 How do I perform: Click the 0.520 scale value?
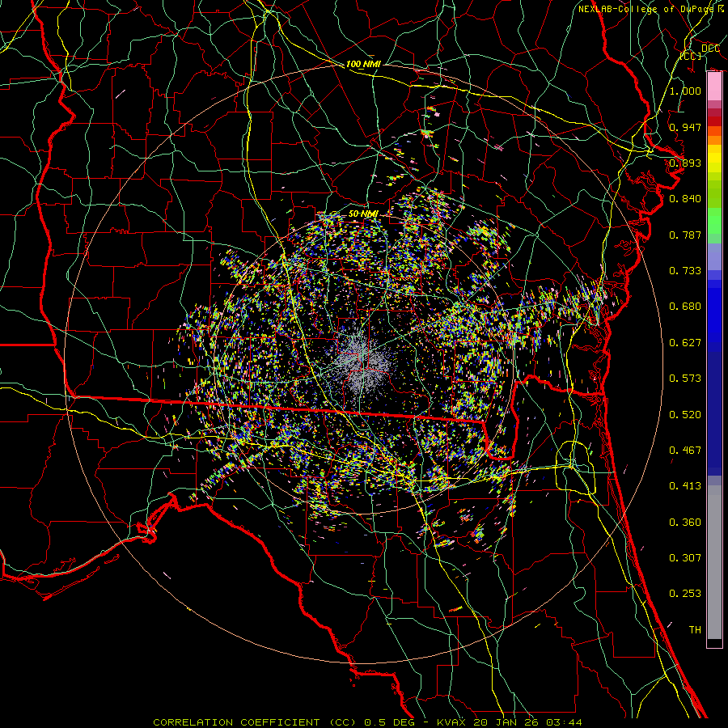pyautogui.click(x=685, y=415)
